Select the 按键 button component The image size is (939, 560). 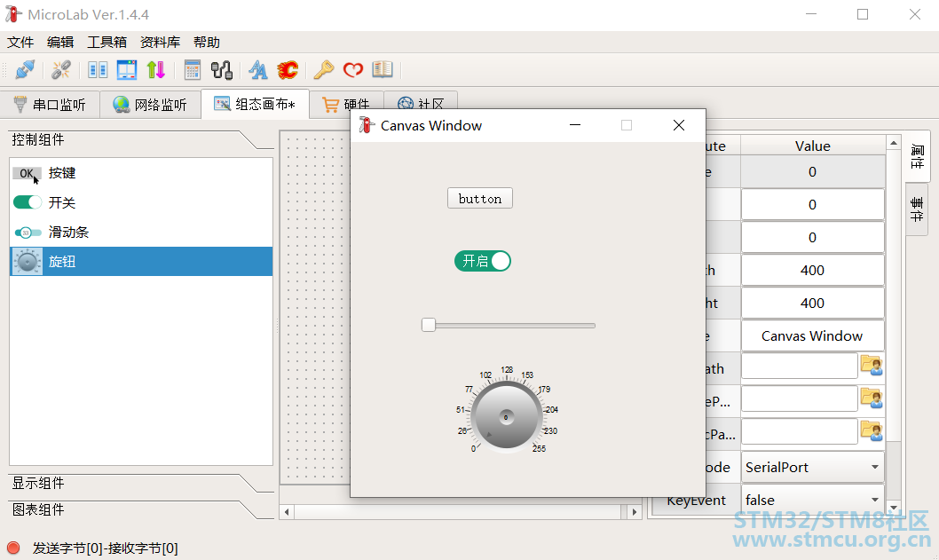141,173
